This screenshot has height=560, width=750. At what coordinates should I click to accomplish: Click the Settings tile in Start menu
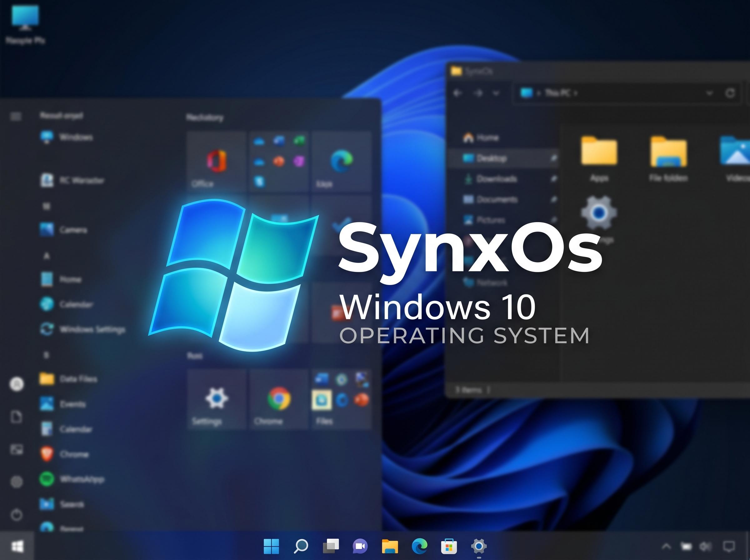pos(216,400)
